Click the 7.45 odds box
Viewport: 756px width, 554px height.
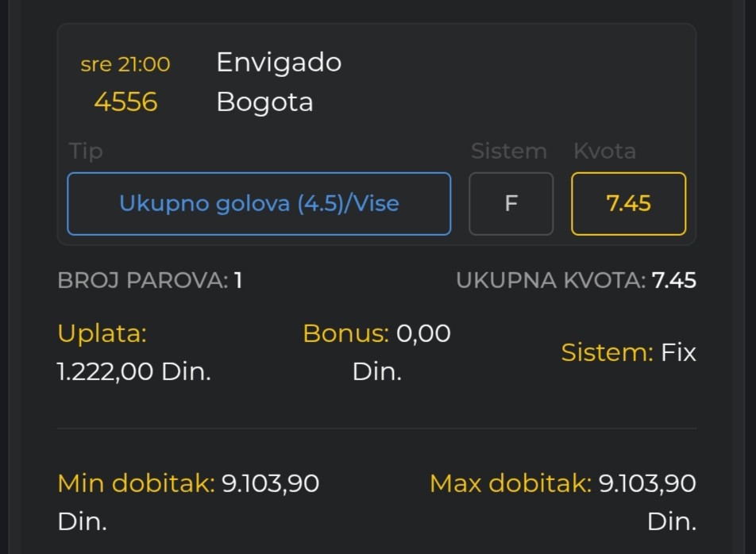point(628,204)
